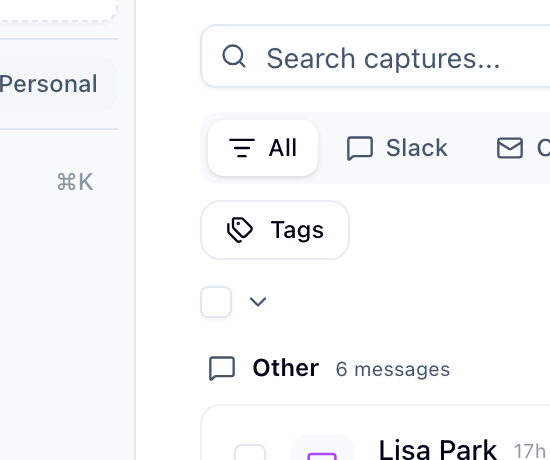Select the All filter tab
The image size is (550, 460).
(x=263, y=148)
